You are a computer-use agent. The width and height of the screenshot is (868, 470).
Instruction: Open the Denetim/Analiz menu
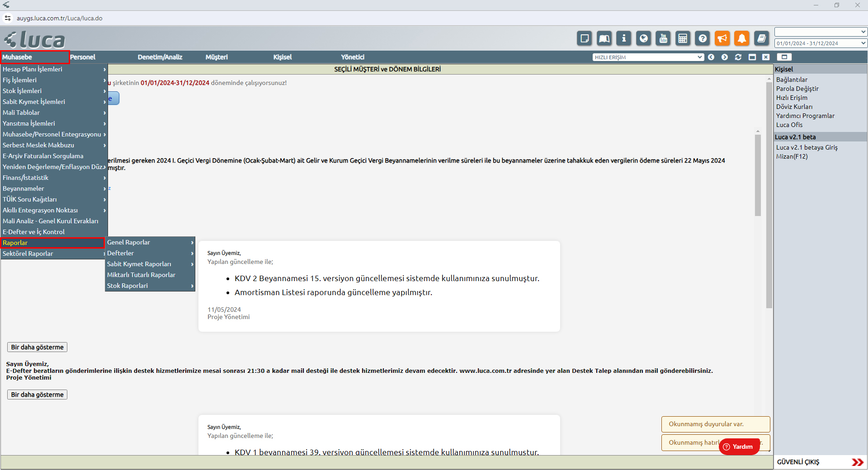click(160, 57)
